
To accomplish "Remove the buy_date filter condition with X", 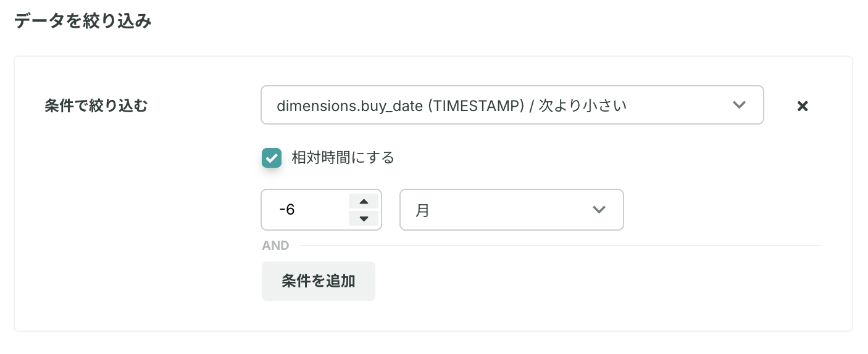I will (802, 106).
